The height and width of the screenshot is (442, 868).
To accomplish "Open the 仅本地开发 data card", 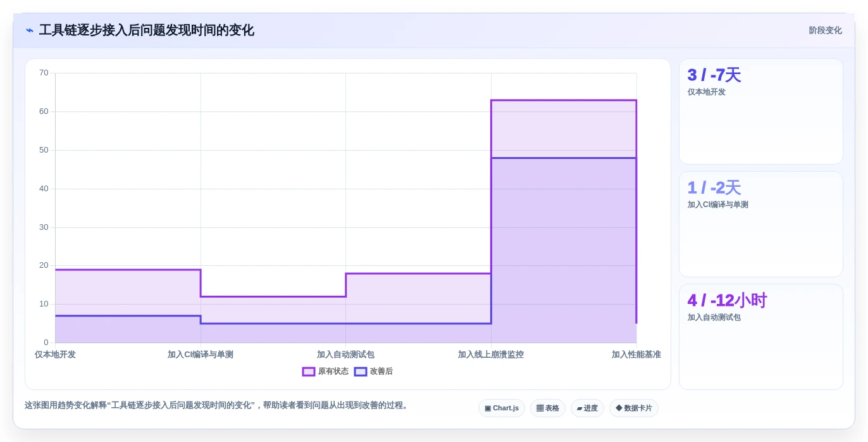I will click(761, 111).
